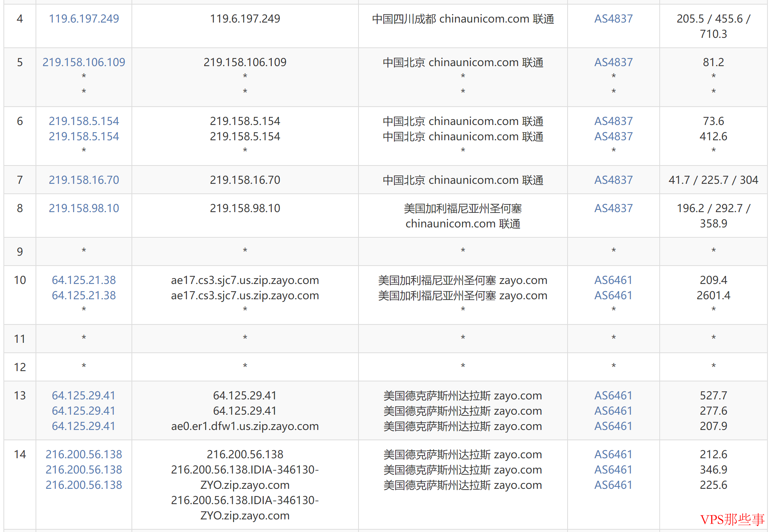Select location text 中国四川成都 chinaunicom.com 联通

pyautogui.click(x=463, y=19)
